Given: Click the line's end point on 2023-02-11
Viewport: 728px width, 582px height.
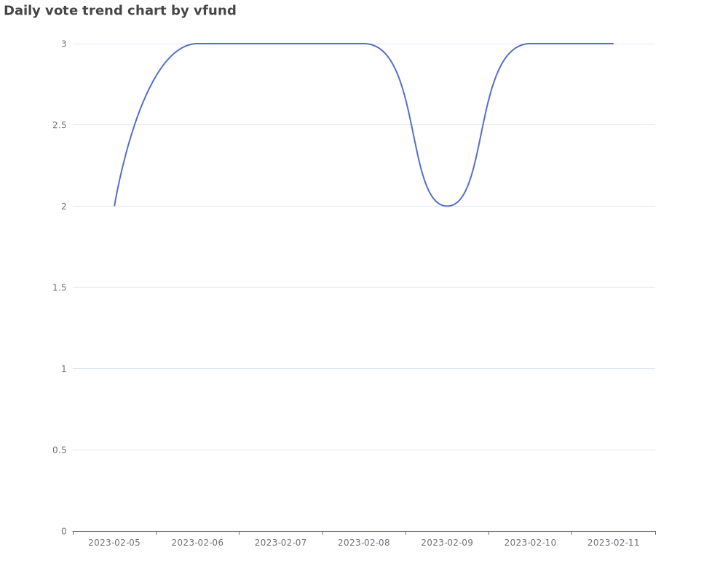Looking at the screenshot, I should (x=613, y=44).
